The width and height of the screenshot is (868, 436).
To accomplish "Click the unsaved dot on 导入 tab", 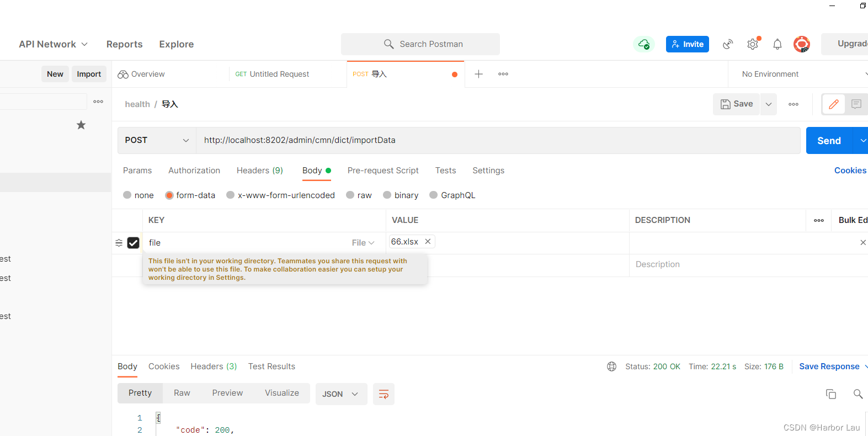I will coord(455,75).
